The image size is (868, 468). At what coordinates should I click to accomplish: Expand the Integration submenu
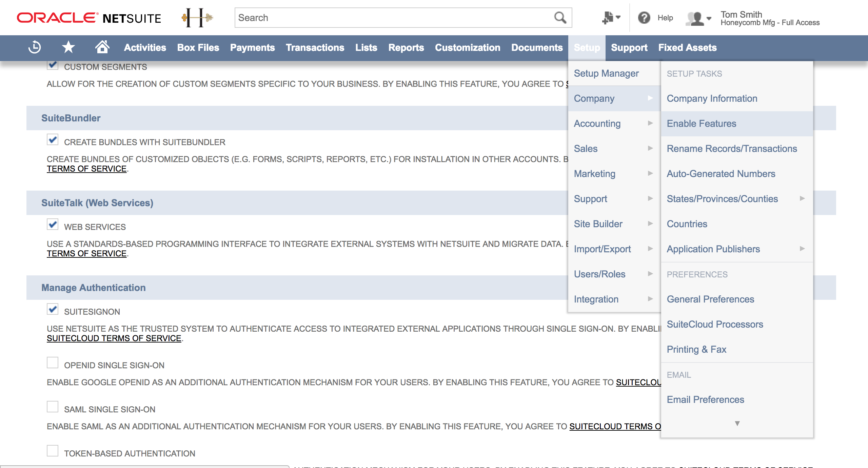click(x=614, y=299)
